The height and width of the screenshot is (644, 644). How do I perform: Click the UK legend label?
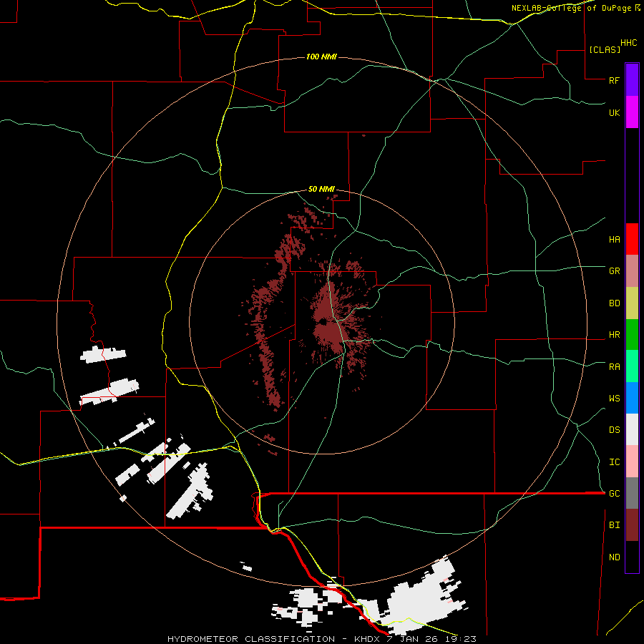point(614,112)
